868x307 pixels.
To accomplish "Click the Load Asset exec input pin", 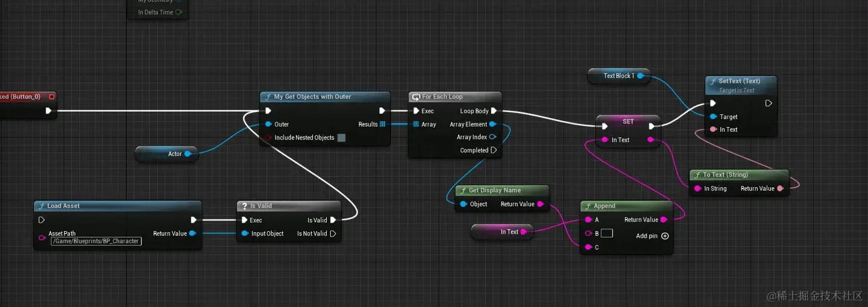I will 42,220.
